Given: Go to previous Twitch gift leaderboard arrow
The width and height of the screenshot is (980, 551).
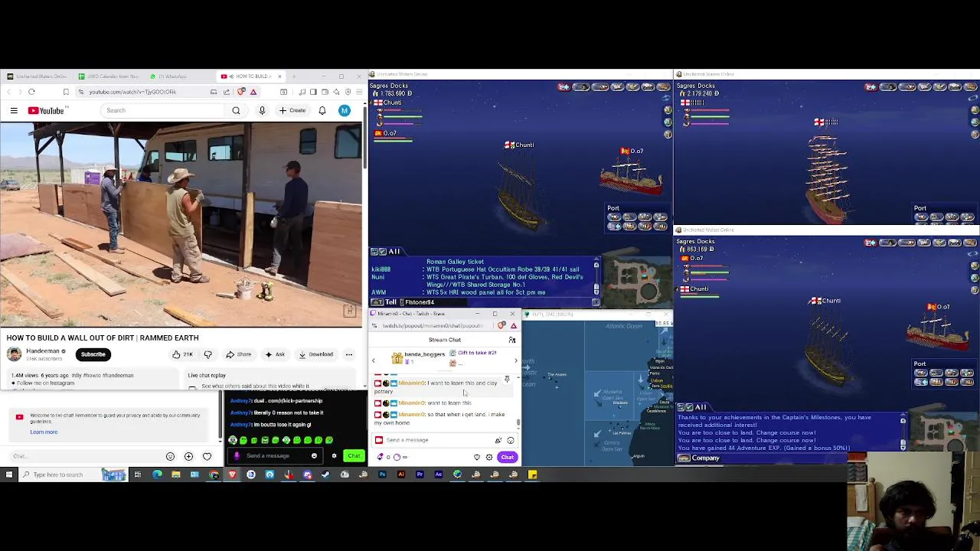Looking at the screenshot, I should (374, 360).
